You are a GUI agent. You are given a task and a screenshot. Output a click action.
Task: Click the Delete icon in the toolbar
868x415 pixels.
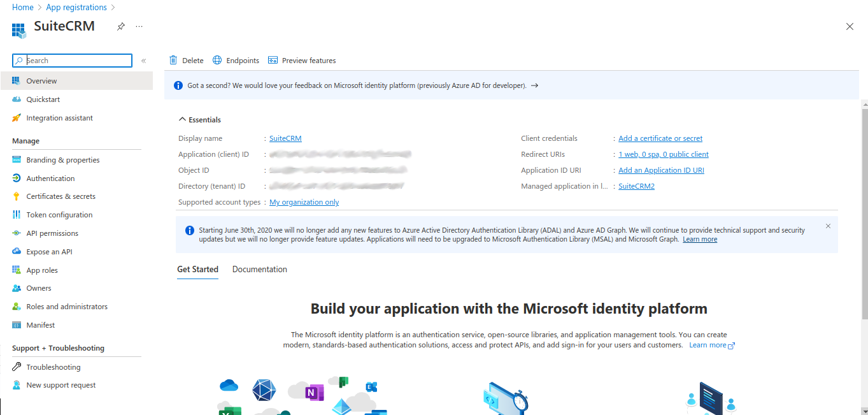174,60
